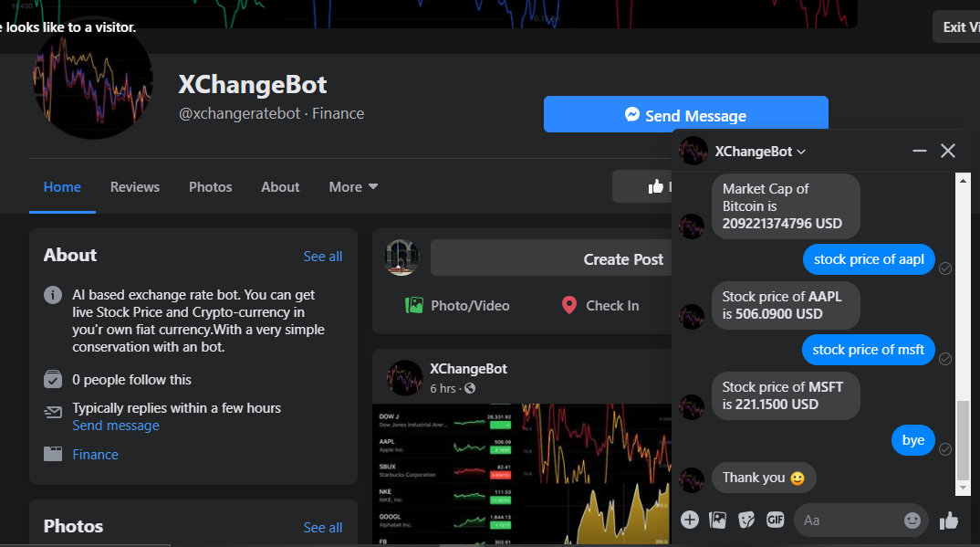Send a thumbs-up like in chat
The width and height of the screenshot is (980, 547).
(x=949, y=521)
